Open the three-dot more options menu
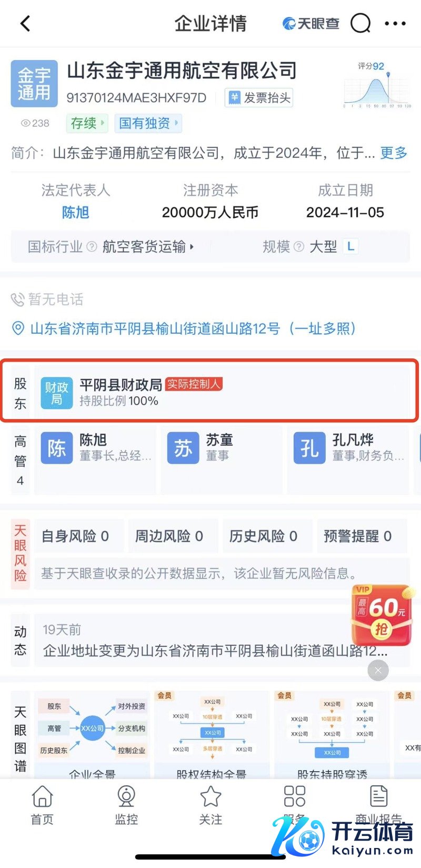The image size is (421, 868). (395, 24)
